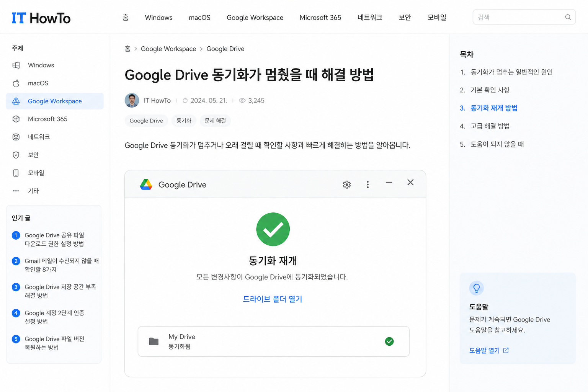Click the date clock icon
Screen dimensions: 588x392
(185, 101)
